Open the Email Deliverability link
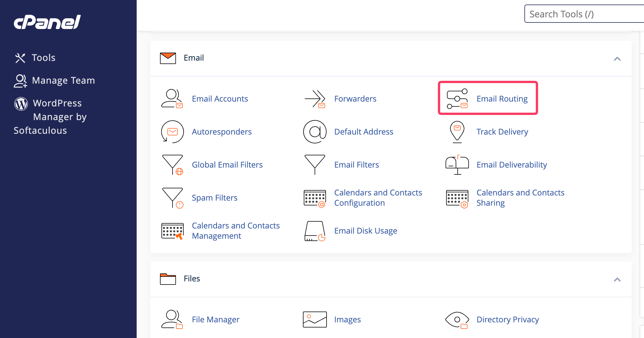 512,165
